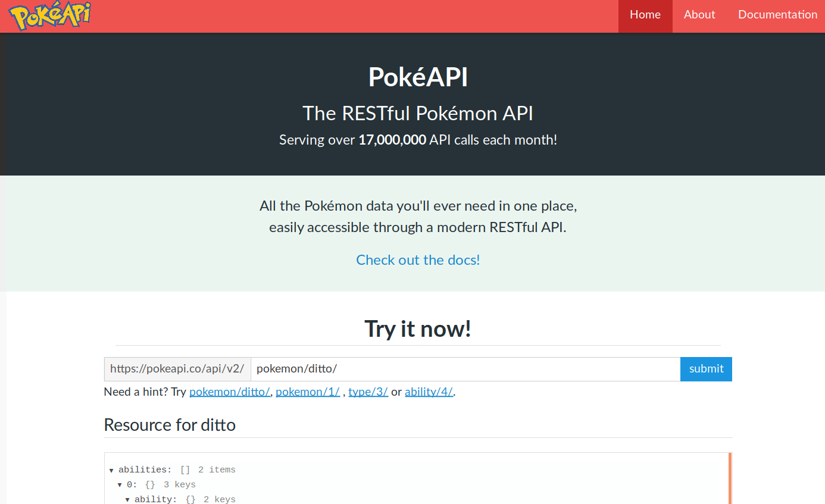Go to the About page
The height and width of the screenshot is (504, 825).
699,15
